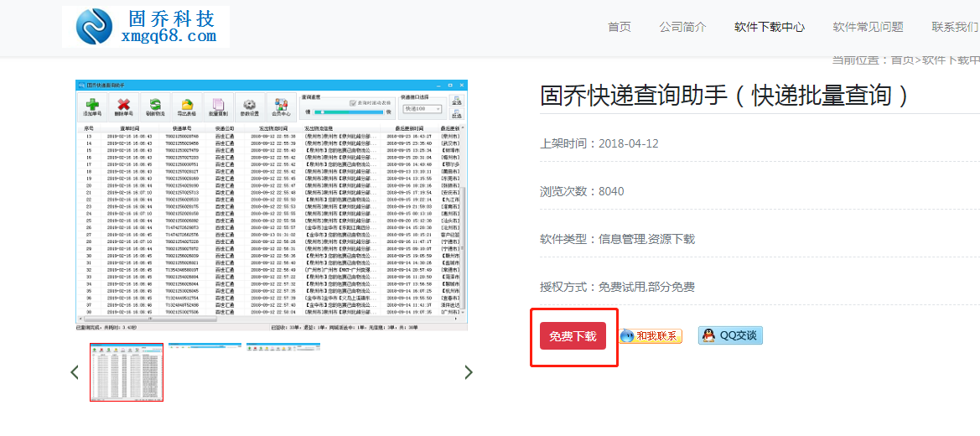Click the 软件类型：信息管理,资源下载 text

point(618,239)
